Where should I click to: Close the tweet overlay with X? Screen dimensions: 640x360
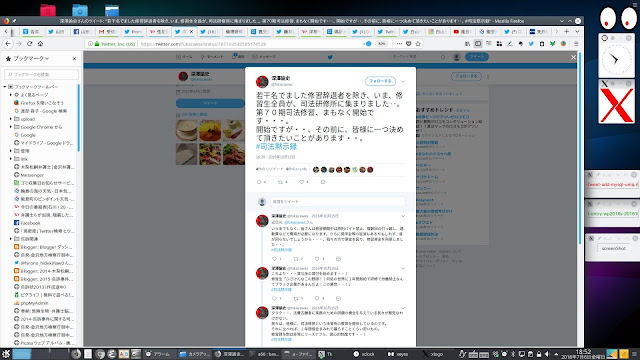[573, 57]
